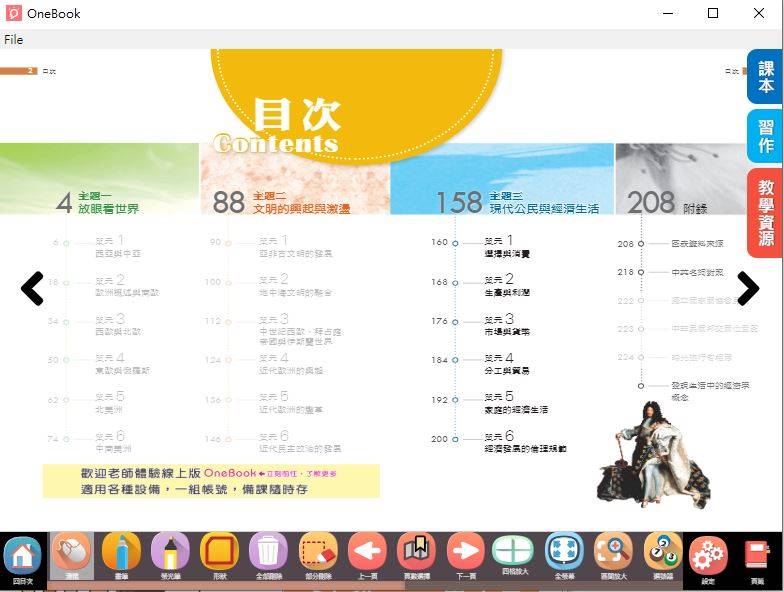784x592 pixels.
Task: Switch to the 習作 workbook tab
Action: (x=765, y=136)
